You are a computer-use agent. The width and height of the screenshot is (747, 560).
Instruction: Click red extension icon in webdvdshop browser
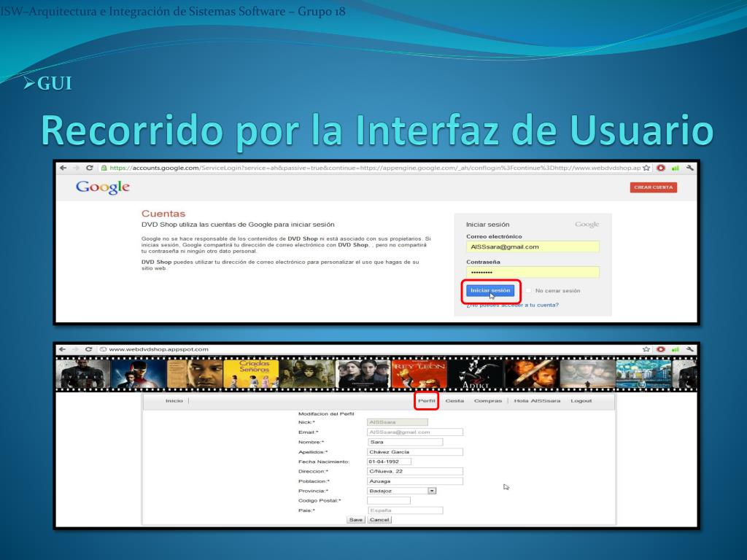(661, 349)
